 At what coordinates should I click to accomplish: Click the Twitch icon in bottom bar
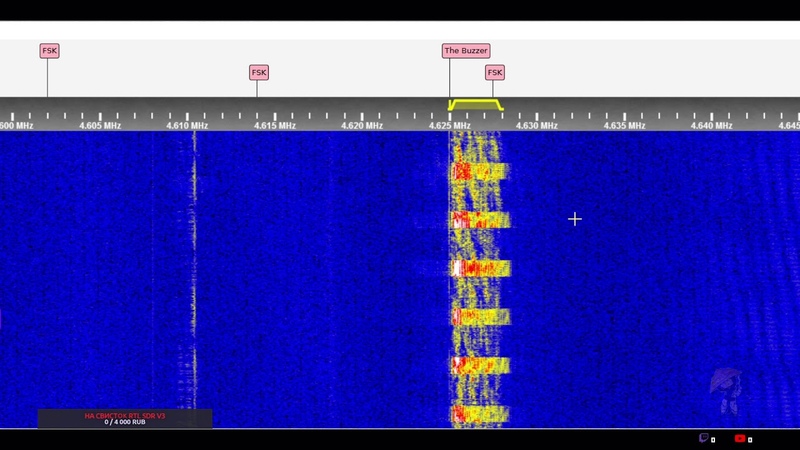pos(704,438)
